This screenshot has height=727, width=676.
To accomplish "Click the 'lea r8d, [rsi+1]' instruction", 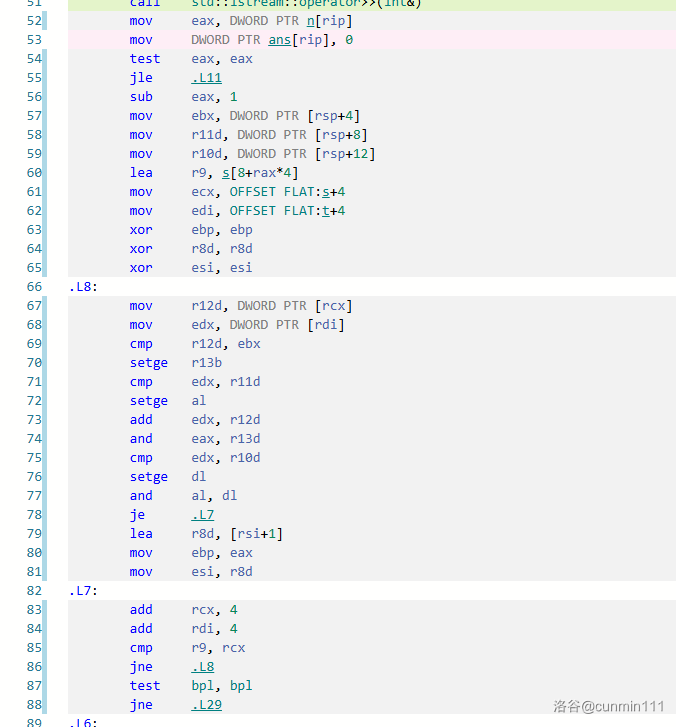I will point(205,534).
